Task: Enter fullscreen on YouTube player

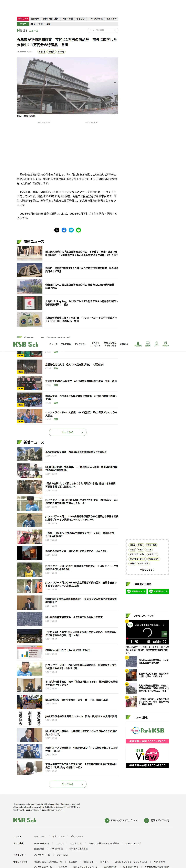Action: (x=164, y=642)
